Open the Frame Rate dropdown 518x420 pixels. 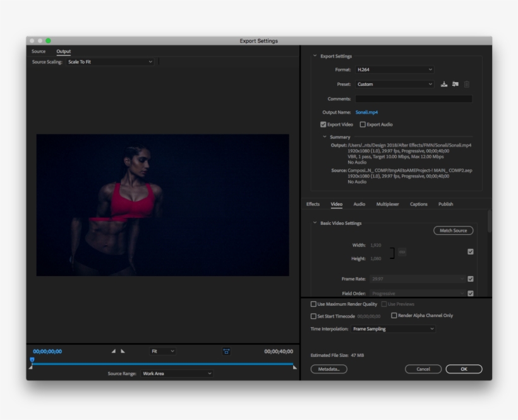pos(418,279)
